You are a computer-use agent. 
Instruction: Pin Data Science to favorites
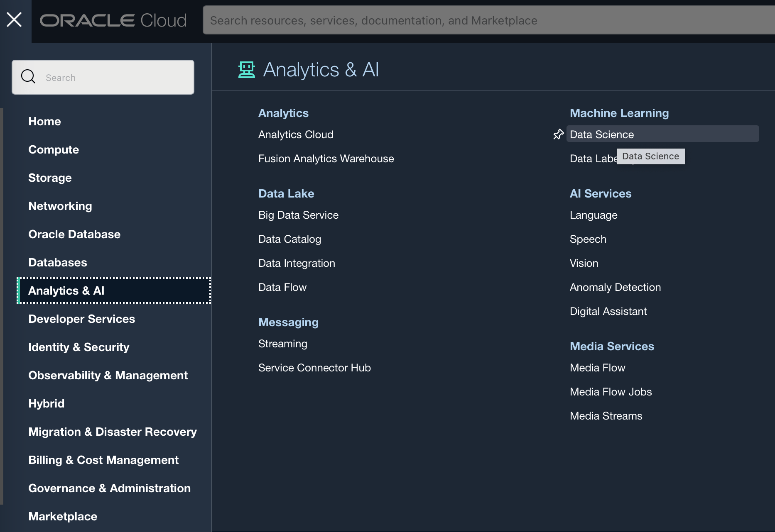(558, 134)
